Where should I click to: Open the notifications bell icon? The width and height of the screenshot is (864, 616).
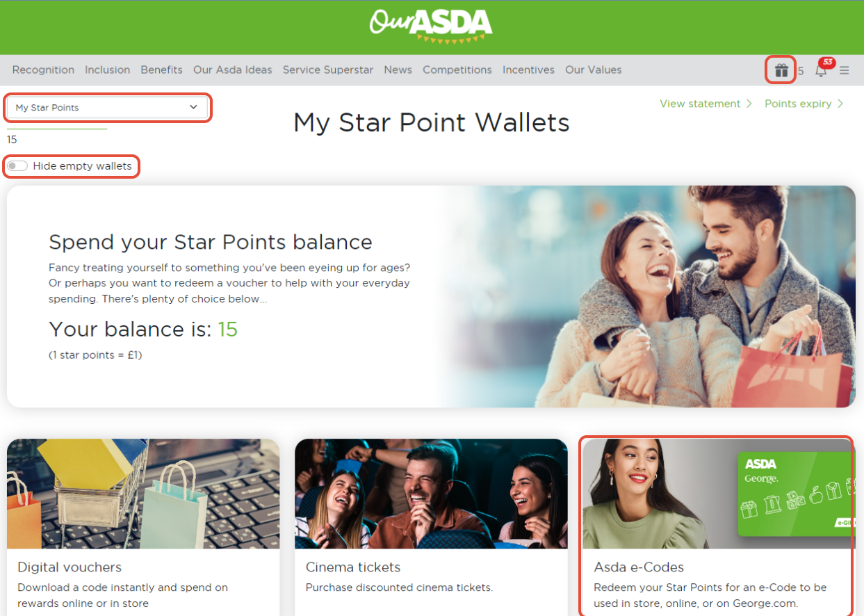821,70
